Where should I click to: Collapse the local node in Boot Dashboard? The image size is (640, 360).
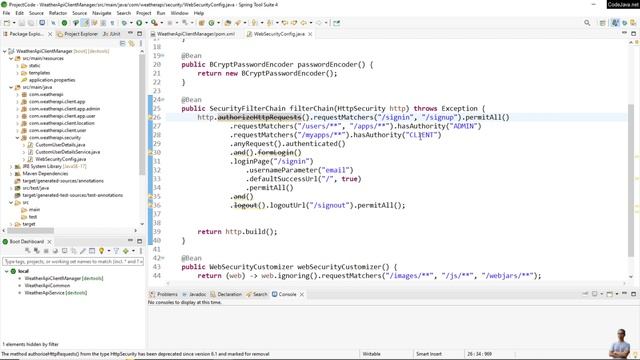tap(7, 271)
